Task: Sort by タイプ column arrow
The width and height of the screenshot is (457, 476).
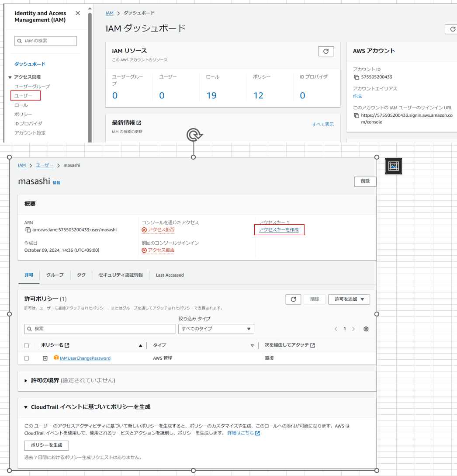Action: pos(252,345)
